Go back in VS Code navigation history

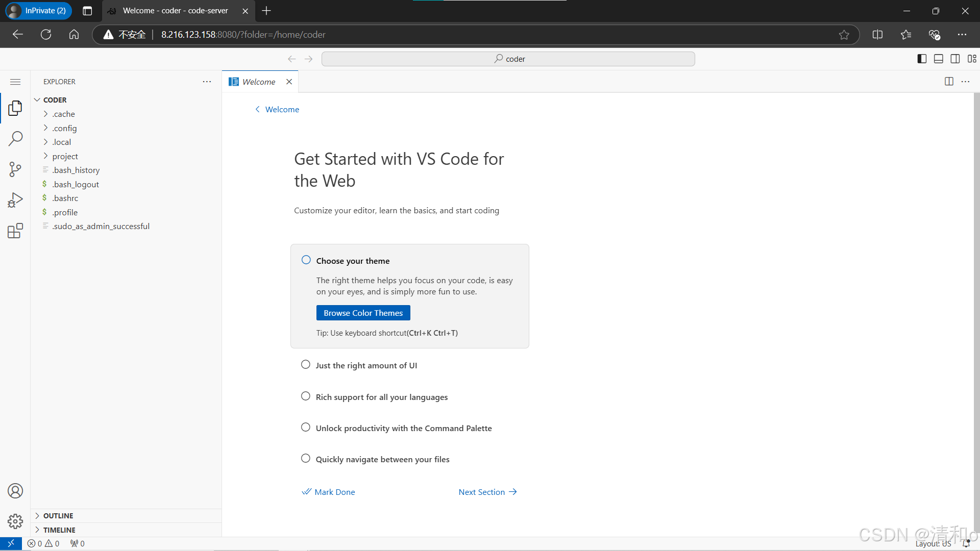coord(292,59)
